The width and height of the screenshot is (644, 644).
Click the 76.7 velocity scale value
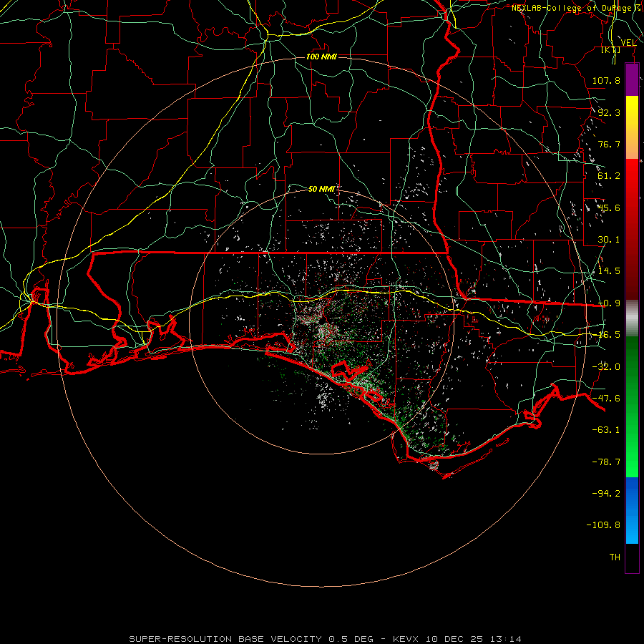[609, 144]
